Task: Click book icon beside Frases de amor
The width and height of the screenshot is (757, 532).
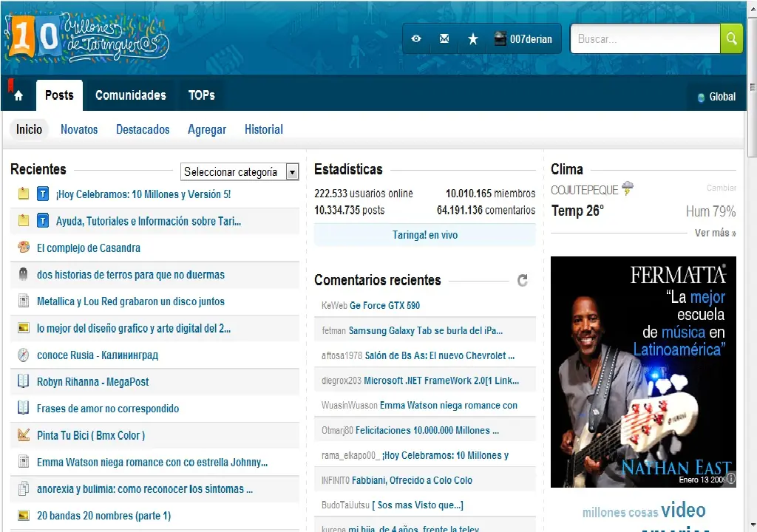Action: [23, 408]
